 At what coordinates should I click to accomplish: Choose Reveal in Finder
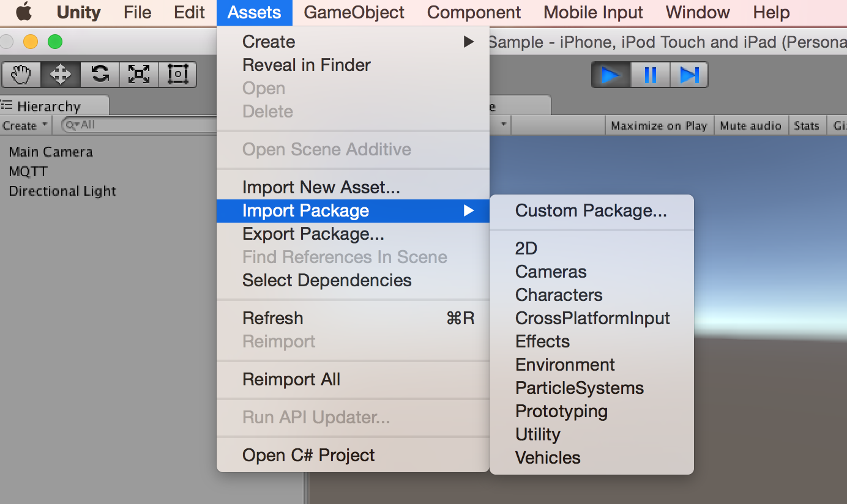[x=353, y=65]
